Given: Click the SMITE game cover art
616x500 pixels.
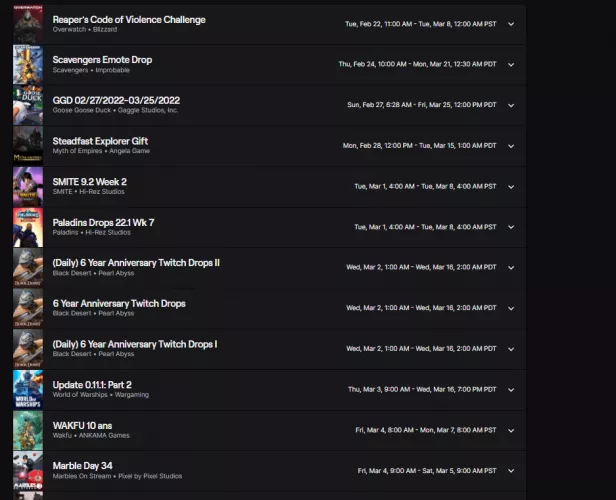Looking at the screenshot, I should click(x=27, y=186).
